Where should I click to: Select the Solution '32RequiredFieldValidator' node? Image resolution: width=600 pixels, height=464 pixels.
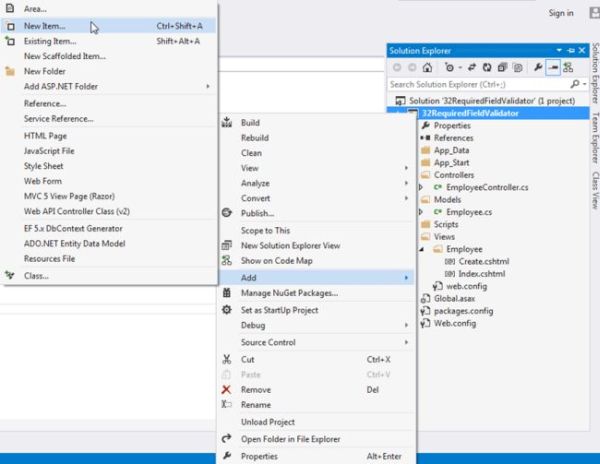point(492,101)
